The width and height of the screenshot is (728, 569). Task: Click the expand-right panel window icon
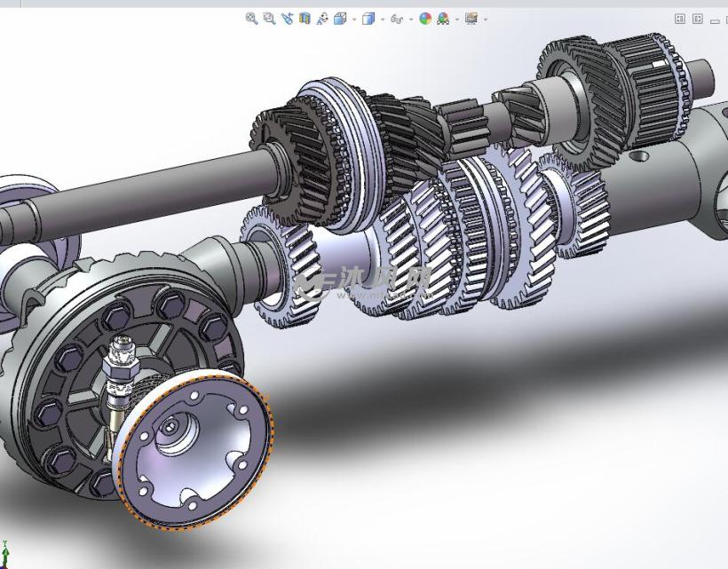pyautogui.click(x=697, y=19)
